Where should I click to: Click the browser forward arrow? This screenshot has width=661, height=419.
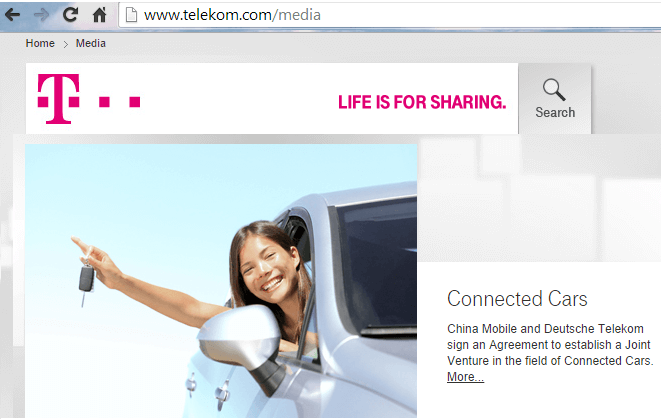point(41,15)
